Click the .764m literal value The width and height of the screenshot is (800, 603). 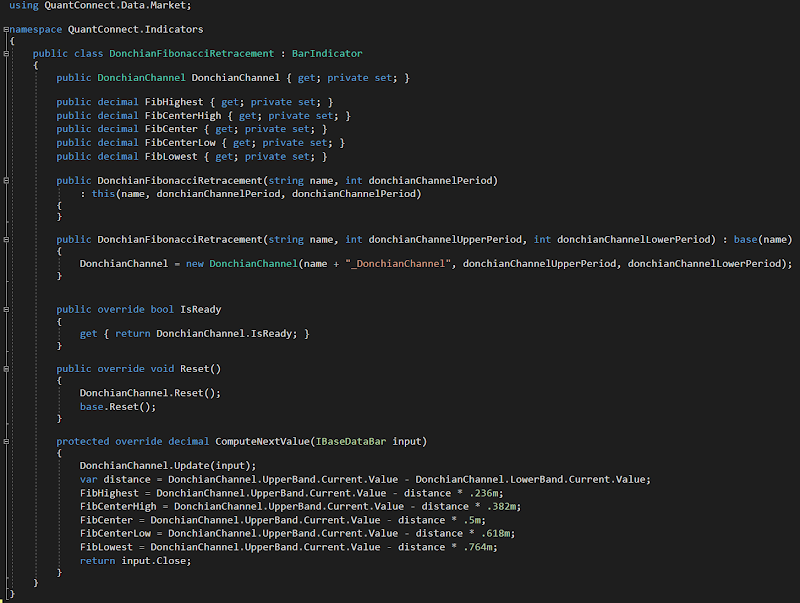[x=480, y=547]
